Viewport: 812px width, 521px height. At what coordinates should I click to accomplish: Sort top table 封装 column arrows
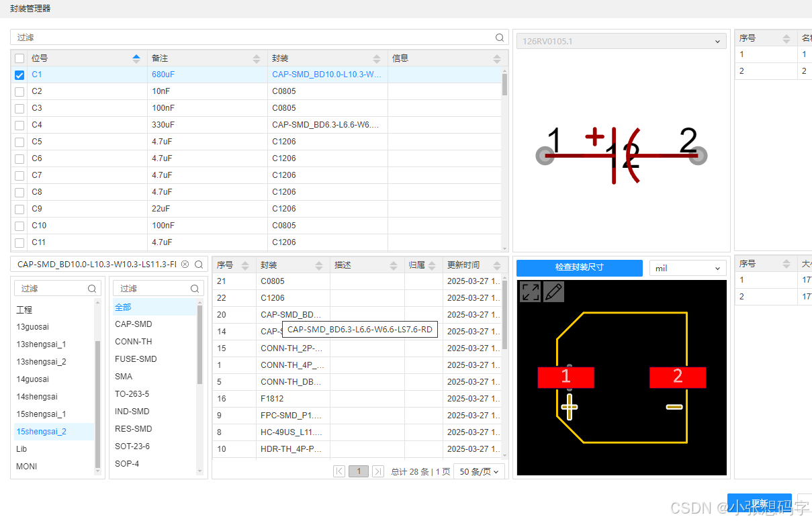coord(377,58)
